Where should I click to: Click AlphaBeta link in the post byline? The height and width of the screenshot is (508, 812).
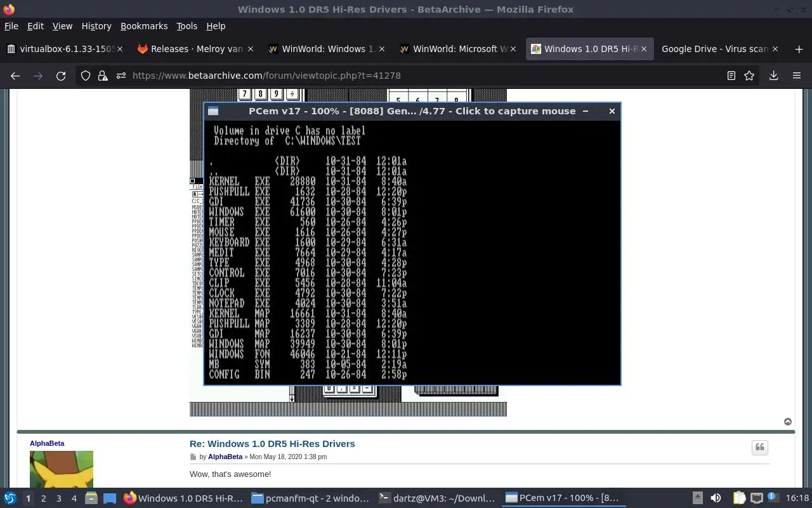pyautogui.click(x=225, y=457)
